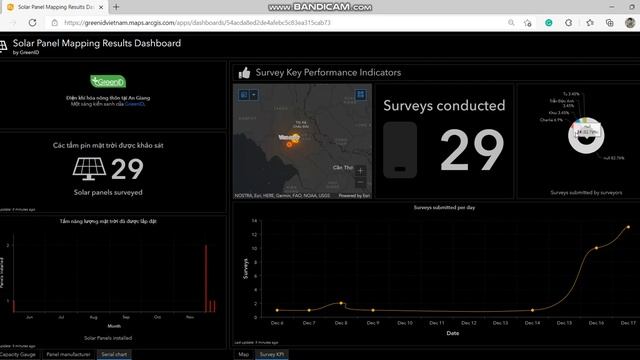View site information padlock icon

[x=55, y=22]
